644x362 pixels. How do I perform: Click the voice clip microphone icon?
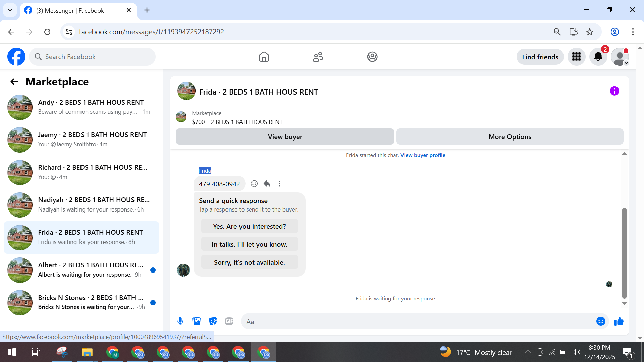pyautogui.click(x=180, y=321)
